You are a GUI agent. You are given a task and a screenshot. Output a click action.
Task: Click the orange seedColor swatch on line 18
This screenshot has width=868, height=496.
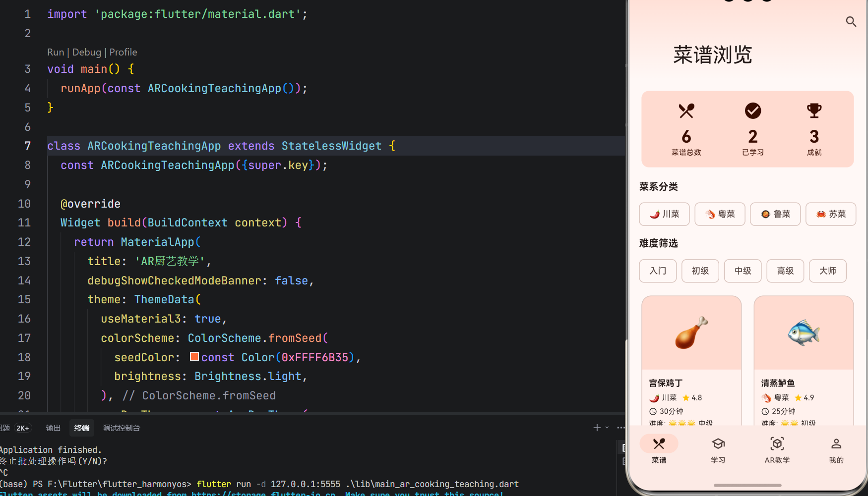click(x=194, y=357)
